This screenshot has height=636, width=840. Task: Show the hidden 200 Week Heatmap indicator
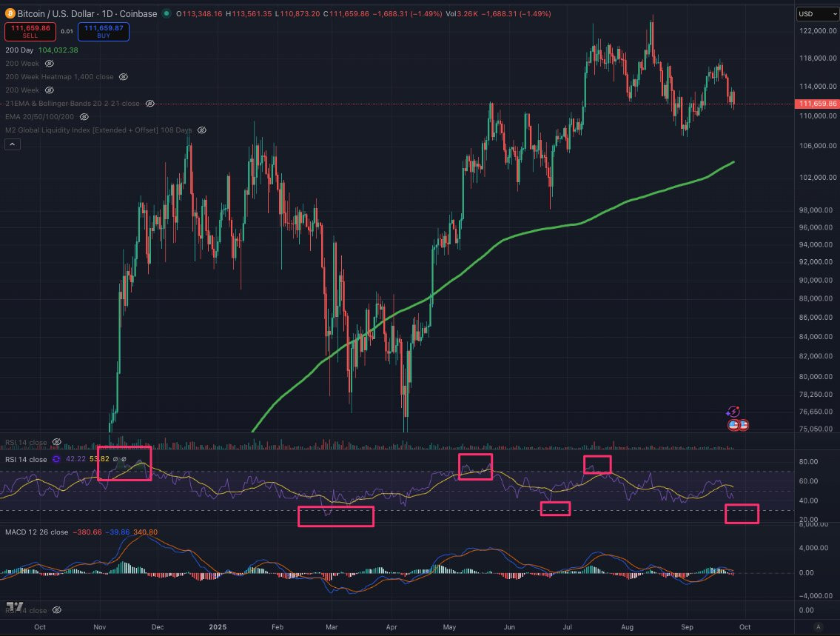coord(123,76)
